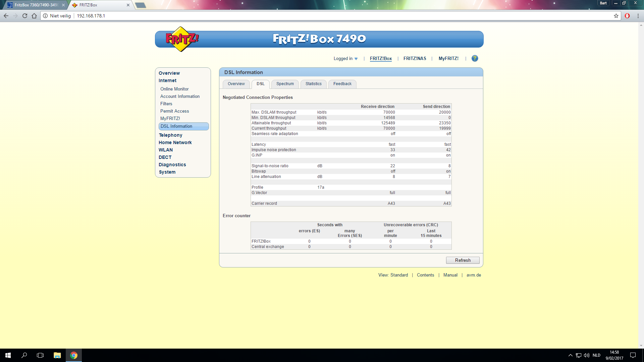
Task: Open the Windows search magnifier icon
Action: tap(24, 355)
